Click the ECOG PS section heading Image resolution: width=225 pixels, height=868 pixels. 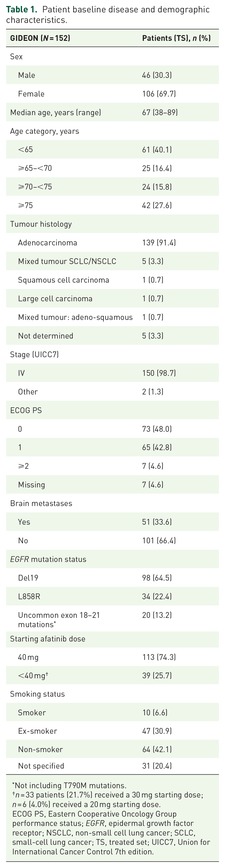pos(26,410)
